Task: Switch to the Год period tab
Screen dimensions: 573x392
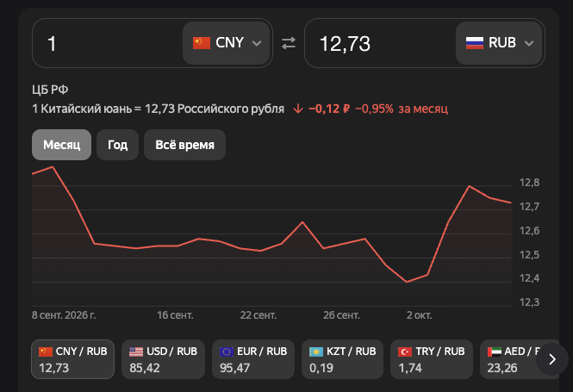Action: (118, 145)
